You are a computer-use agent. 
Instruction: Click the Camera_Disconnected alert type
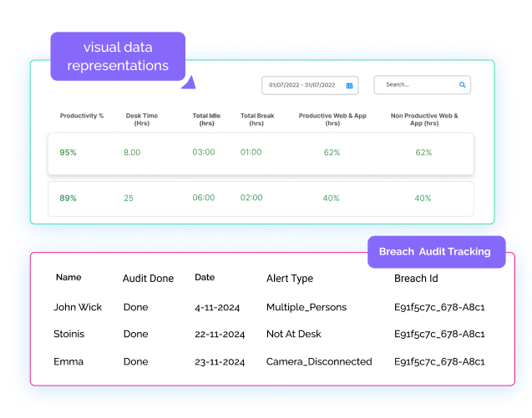coord(319,362)
